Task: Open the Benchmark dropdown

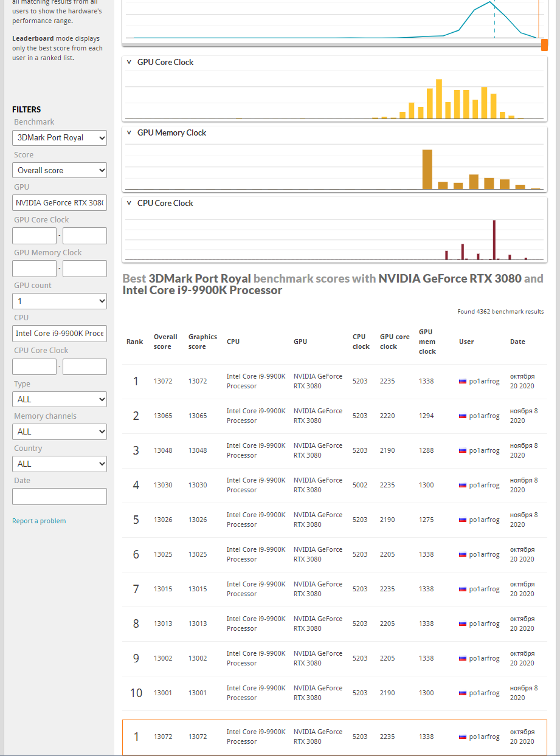Action: 60,138
